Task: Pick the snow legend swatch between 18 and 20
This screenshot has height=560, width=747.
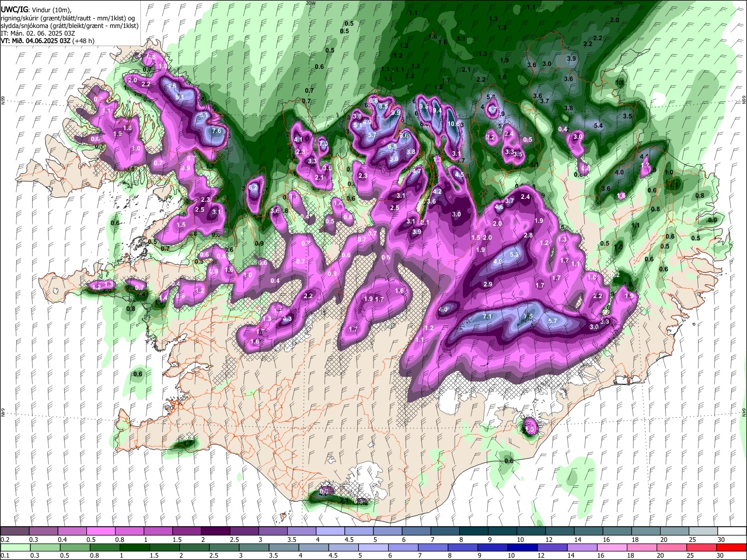Action: click(x=646, y=531)
